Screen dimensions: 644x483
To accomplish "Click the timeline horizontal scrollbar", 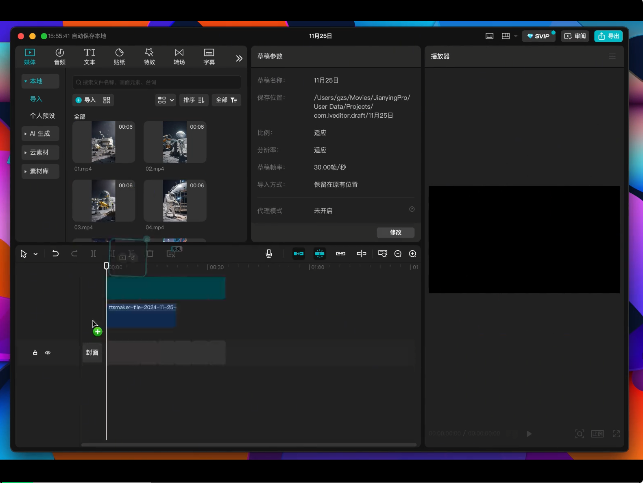I will pos(249,444).
